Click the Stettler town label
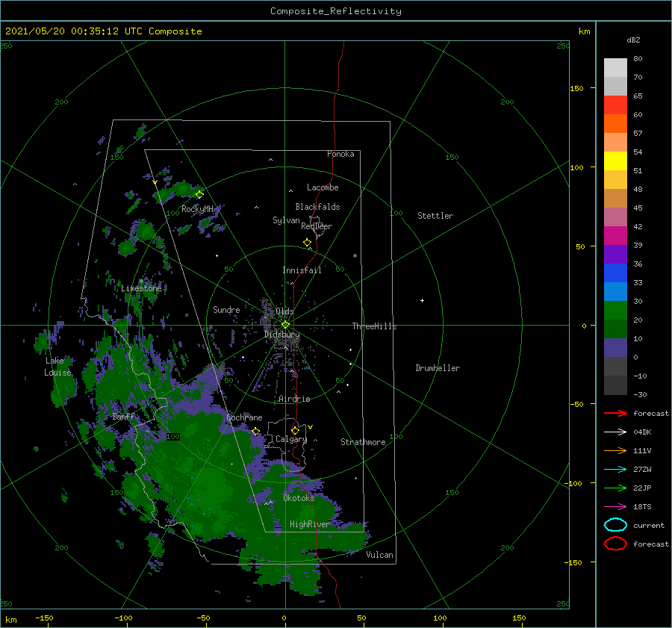The image size is (672, 628). [x=435, y=216]
